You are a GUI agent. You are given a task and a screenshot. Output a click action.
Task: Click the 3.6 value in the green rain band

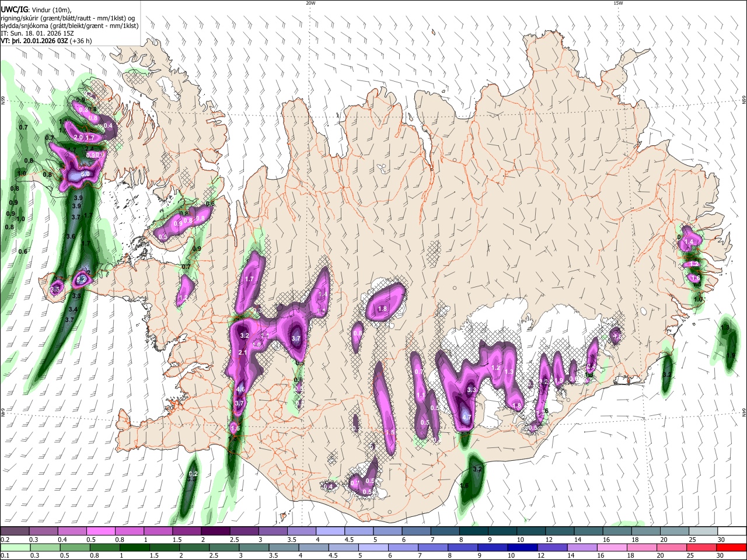[x=71, y=236]
